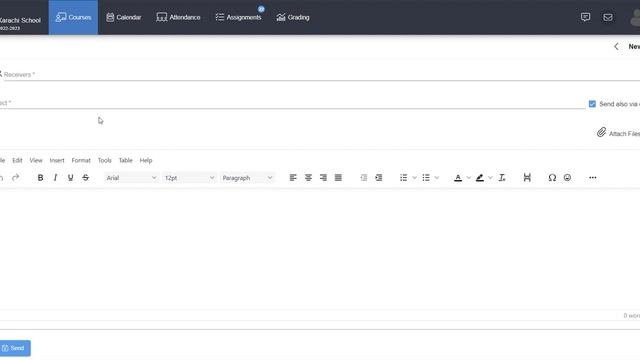The height and width of the screenshot is (360, 640).
Task: Toggle bold formatting in editor toolbar
Action: (40, 178)
